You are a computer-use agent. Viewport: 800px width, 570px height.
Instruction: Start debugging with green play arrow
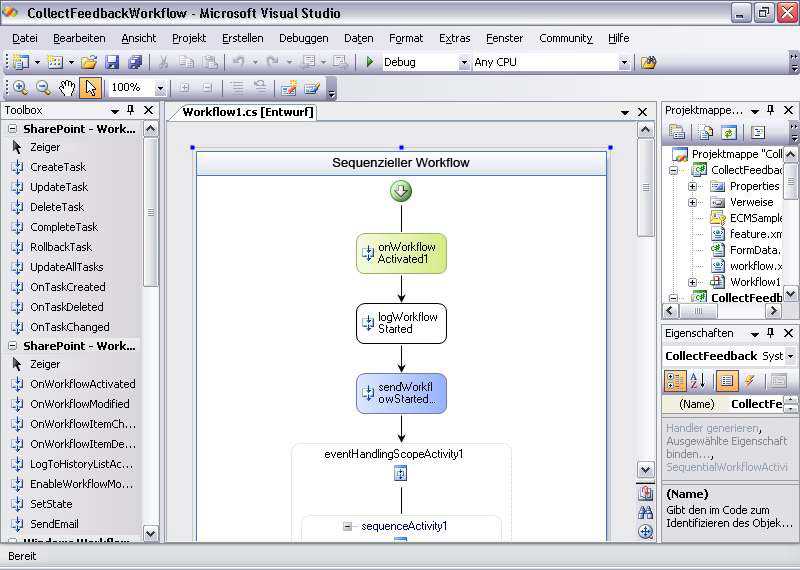pos(370,62)
